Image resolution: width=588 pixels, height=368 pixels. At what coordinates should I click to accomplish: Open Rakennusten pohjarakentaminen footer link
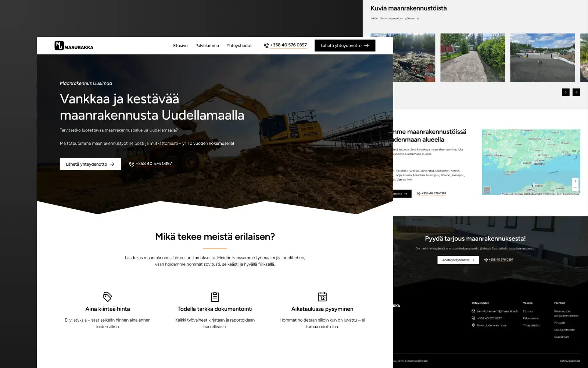click(567, 314)
